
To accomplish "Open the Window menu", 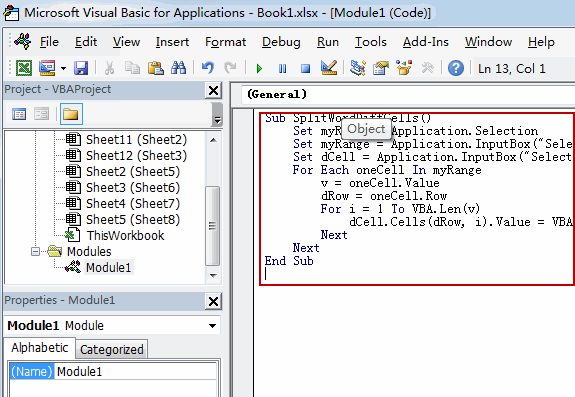I will pos(488,42).
